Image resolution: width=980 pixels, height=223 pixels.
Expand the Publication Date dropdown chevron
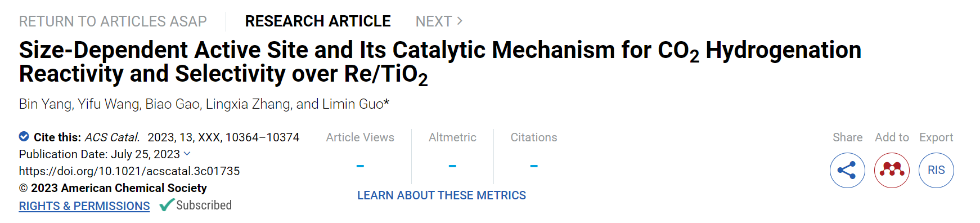pyautogui.click(x=187, y=154)
